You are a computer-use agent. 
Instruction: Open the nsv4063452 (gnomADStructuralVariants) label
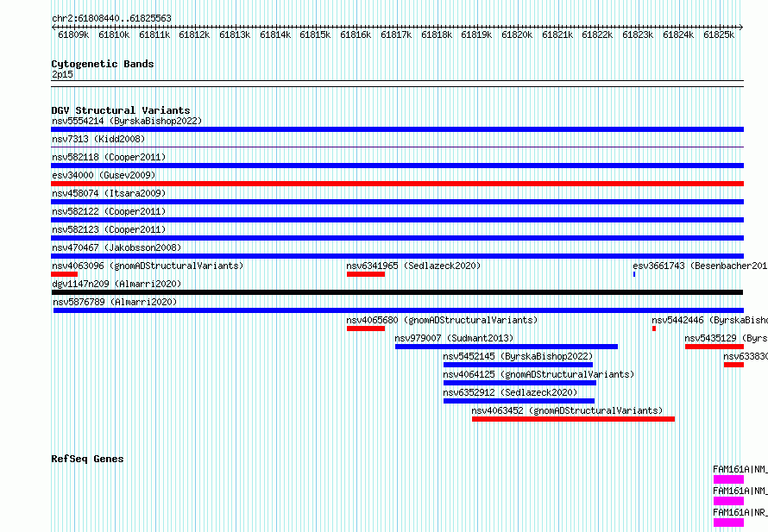point(567,410)
